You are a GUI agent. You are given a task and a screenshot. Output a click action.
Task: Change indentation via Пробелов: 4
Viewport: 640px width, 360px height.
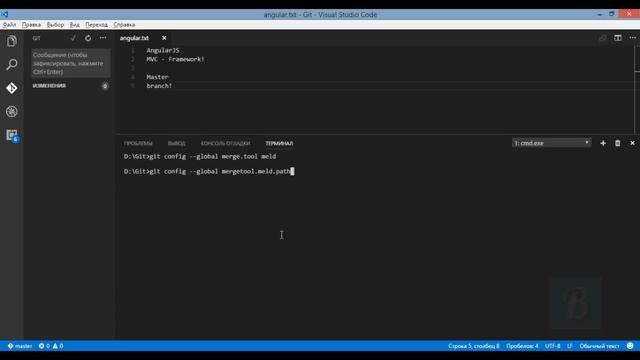coord(522,346)
